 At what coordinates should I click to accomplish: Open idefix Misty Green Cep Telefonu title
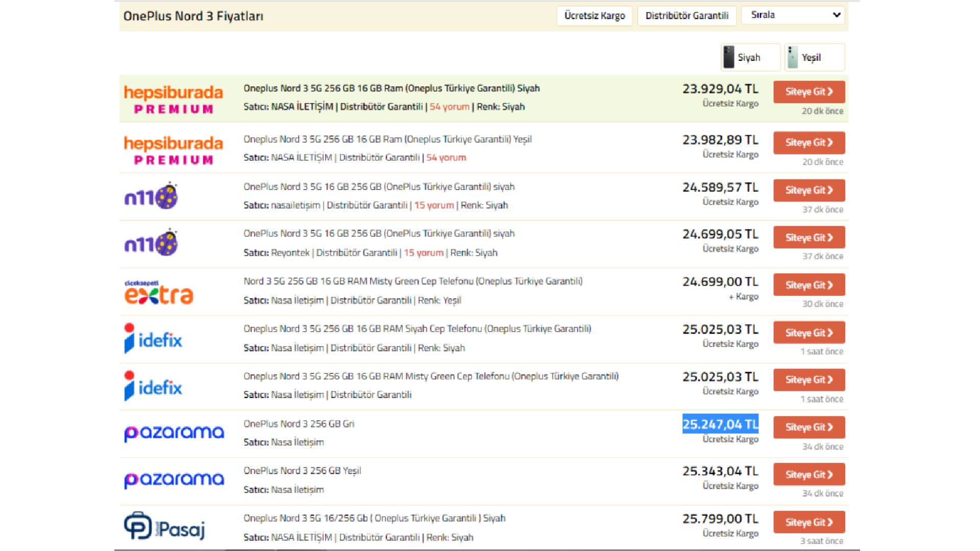pyautogui.click(x=431, y=376)
